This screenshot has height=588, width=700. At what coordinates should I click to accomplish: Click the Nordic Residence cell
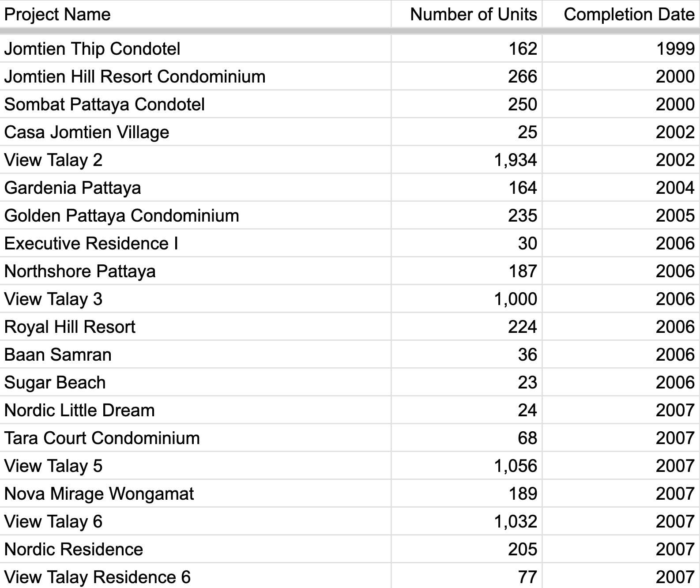tap(195, 549)
